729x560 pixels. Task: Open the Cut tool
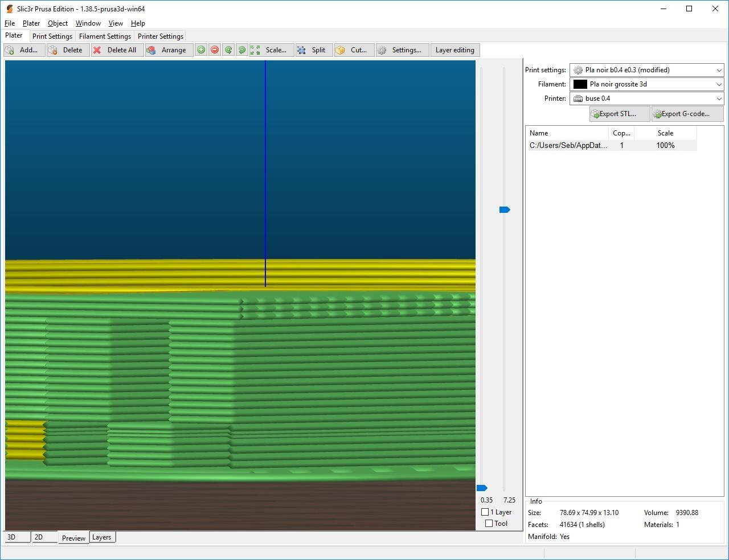tap(352, 50)
